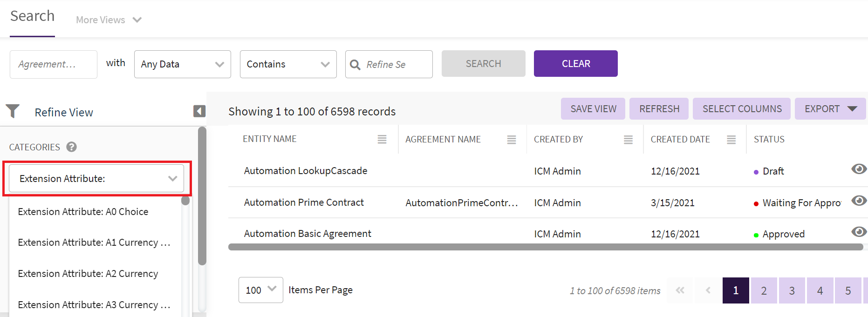
Task: Click the magnifier icon in refine search box
Action: [x=355, y=65]
